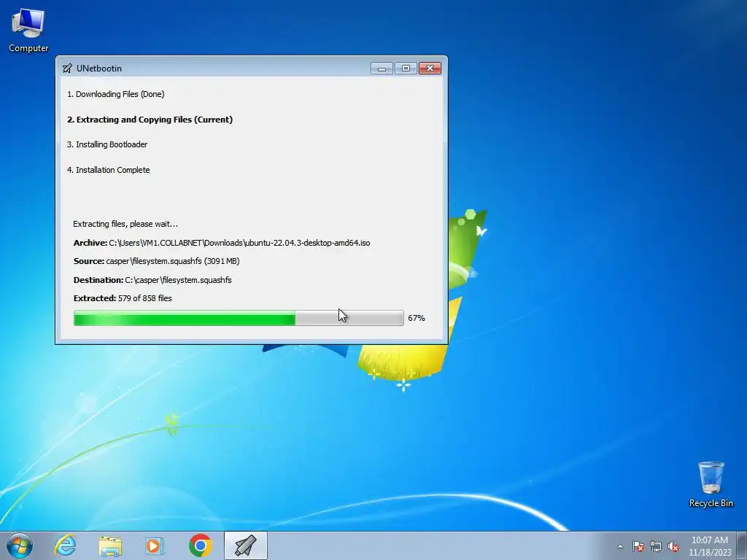The height and width of the screenshot is (560, 747).
Task: Open Action Center flag tray icon
Action: (x=638, y=546)
